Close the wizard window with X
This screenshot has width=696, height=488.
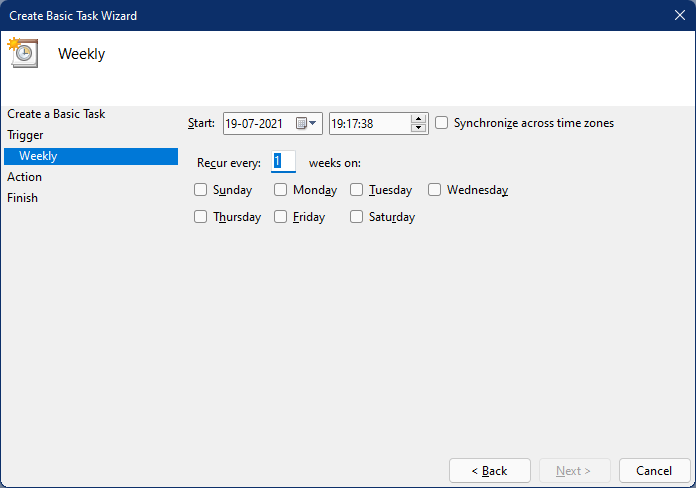coord(680,16)
